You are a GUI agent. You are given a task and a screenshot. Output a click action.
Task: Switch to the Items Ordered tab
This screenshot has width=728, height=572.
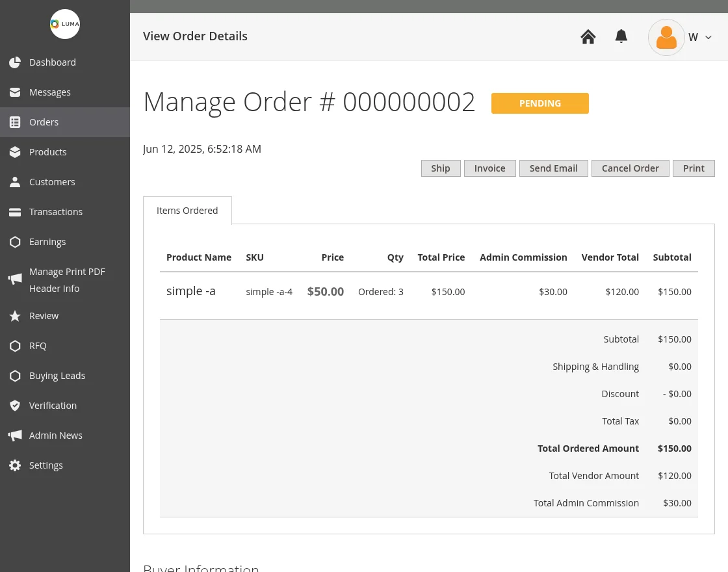click(187, 210)
